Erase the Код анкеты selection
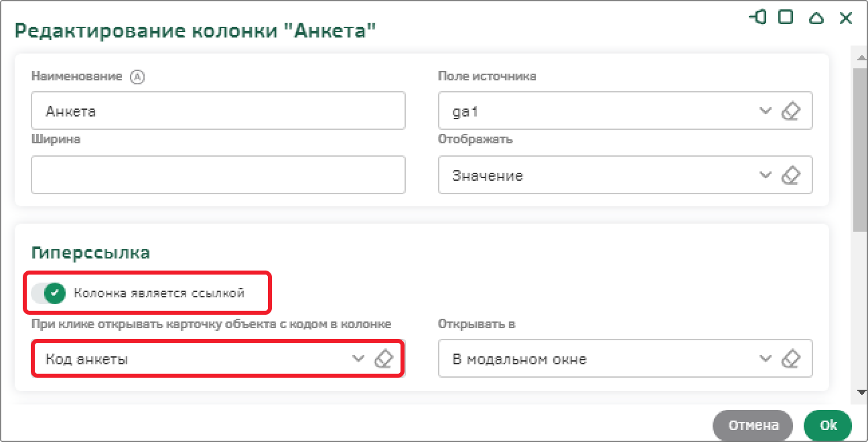 [382, 358]
